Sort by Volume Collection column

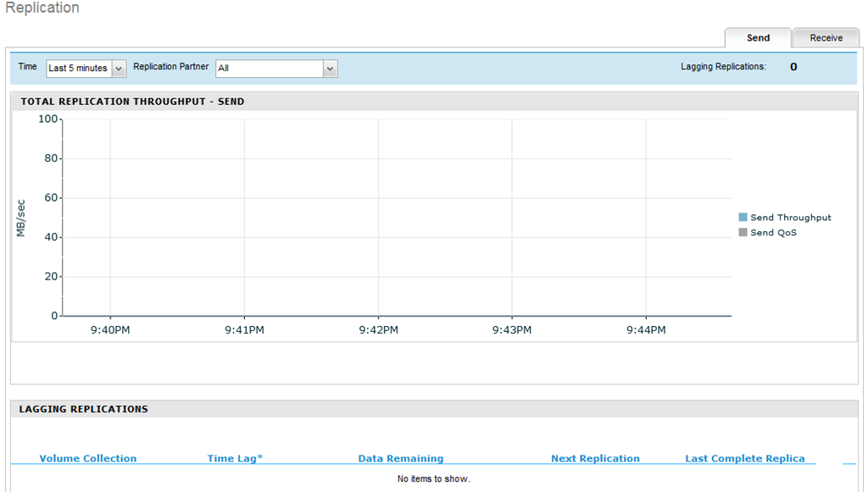(x=88, y=458)
